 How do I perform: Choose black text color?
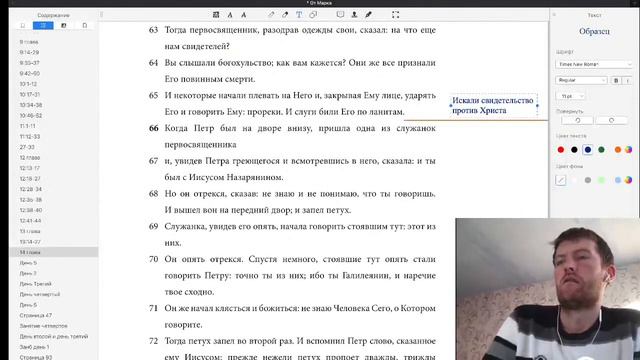point(574,150)
